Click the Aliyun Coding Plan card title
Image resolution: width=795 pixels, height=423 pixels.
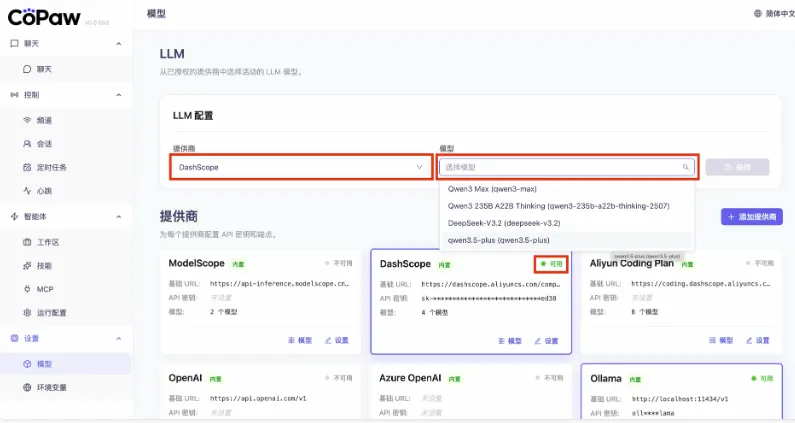pos(632,263)
